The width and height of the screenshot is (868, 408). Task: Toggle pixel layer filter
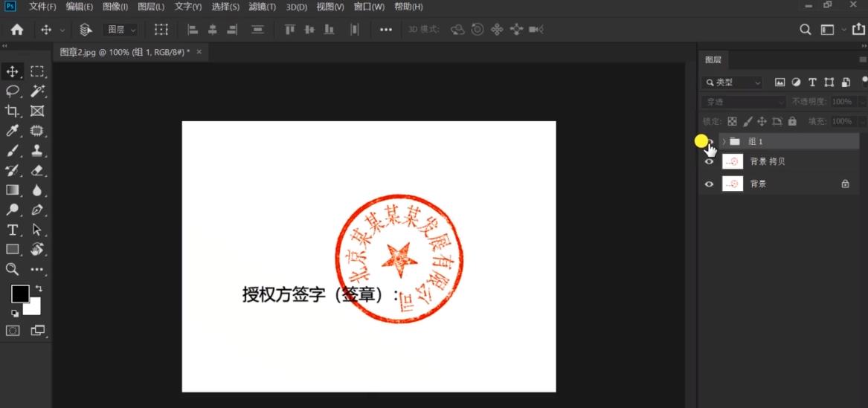780,82
